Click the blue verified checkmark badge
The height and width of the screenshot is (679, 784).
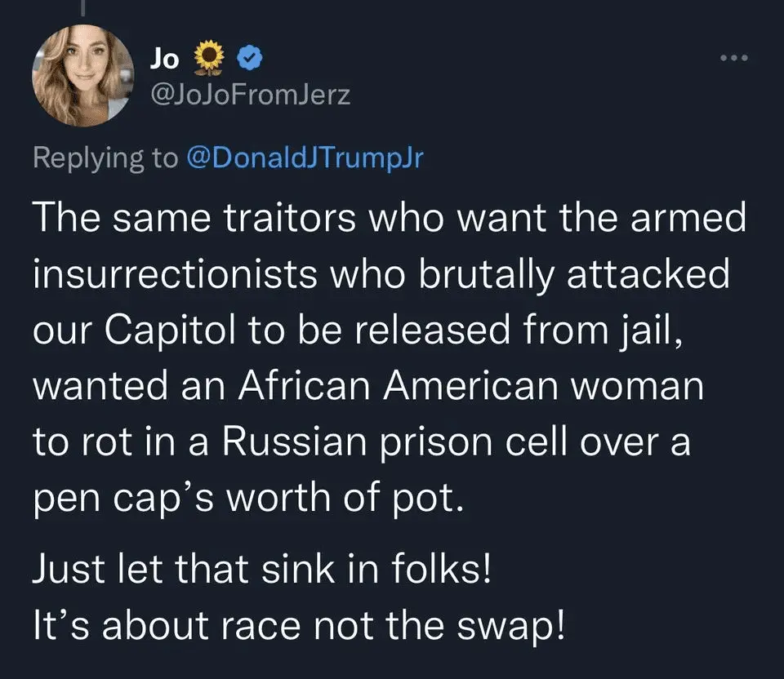coord(249,57)
